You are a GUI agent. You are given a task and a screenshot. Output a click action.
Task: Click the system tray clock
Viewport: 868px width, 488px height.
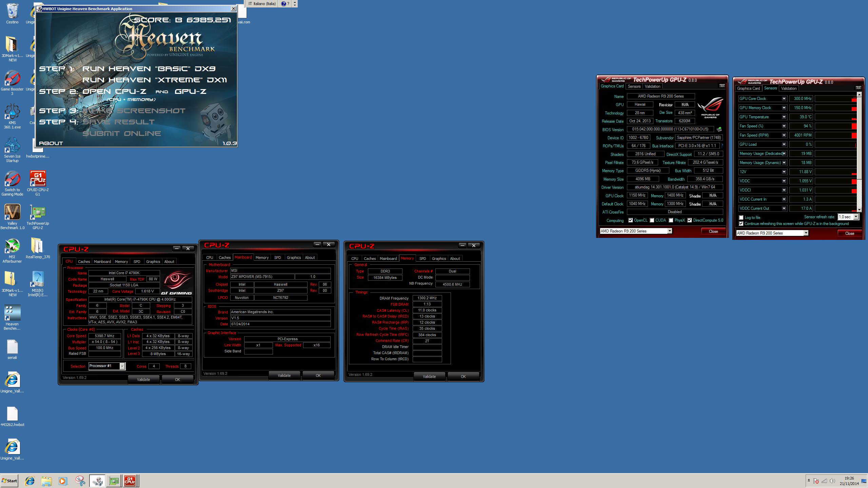[849, 481]
